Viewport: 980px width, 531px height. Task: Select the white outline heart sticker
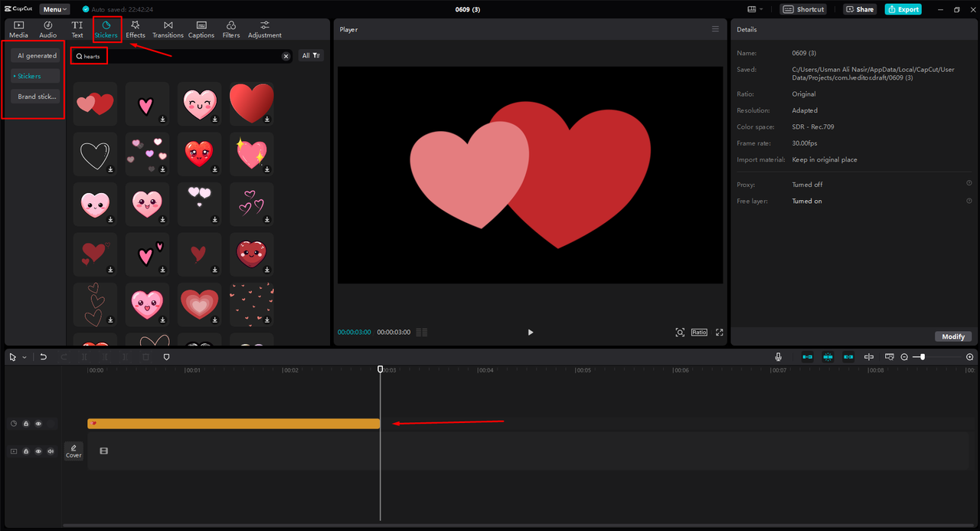(95, 154)
